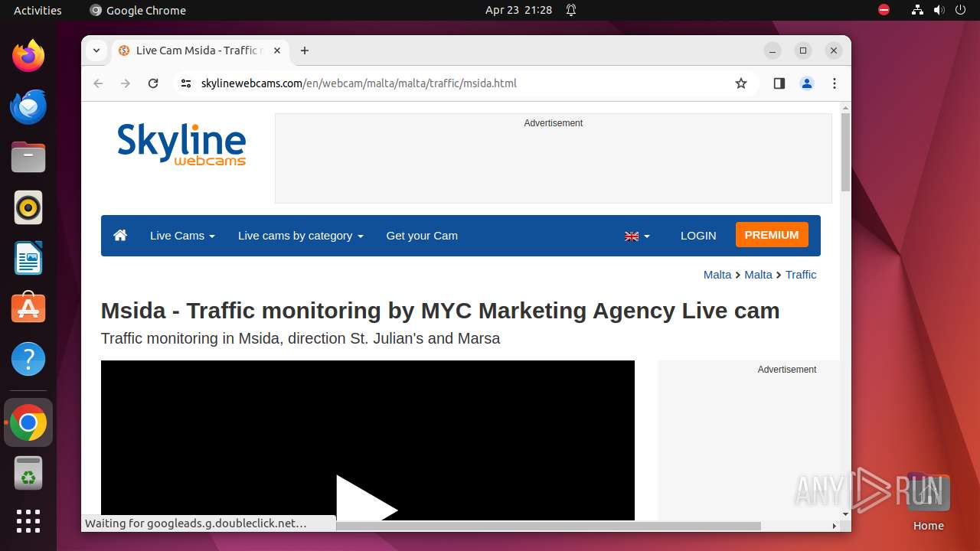Open Chrome side panel
Screen dimensions: 980x551
779,83
